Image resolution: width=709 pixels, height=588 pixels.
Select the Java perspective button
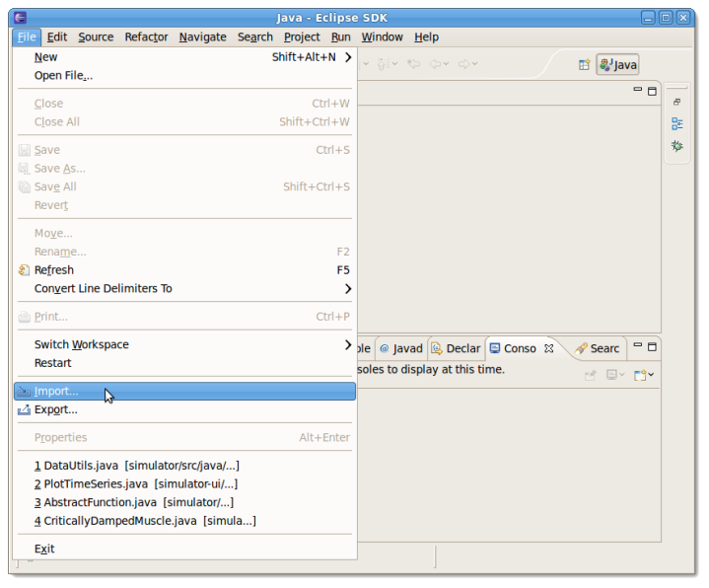617,65
